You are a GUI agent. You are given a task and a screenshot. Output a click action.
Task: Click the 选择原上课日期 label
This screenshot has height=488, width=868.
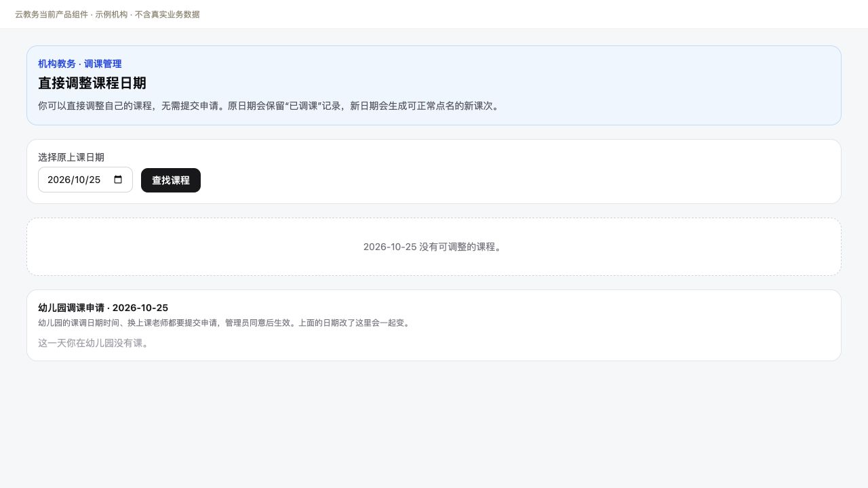point(71,157)
